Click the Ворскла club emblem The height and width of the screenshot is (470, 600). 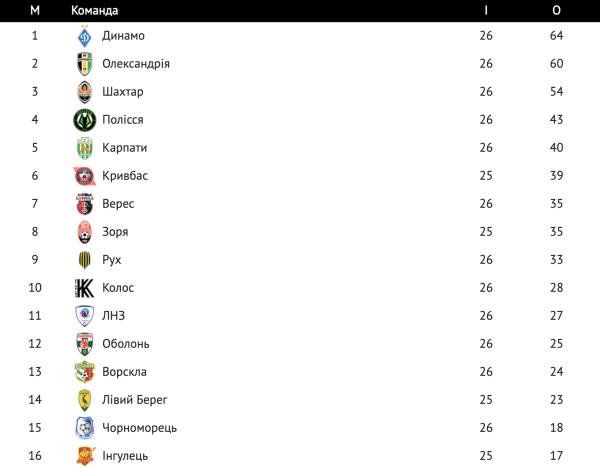85,372
